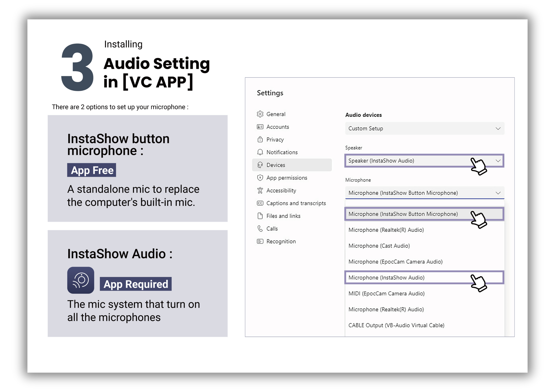This screenshot has width=555, height=392.
Task: Click the Captions and transcripts CC icon
Action: pos(260,203)
